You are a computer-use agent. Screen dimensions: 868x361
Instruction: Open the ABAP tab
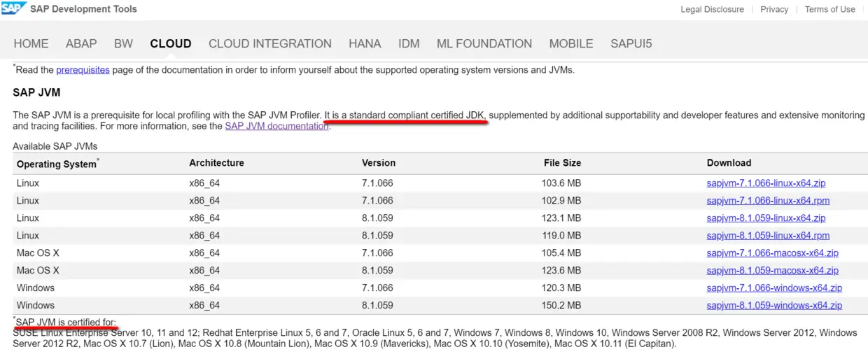[81, 43]
